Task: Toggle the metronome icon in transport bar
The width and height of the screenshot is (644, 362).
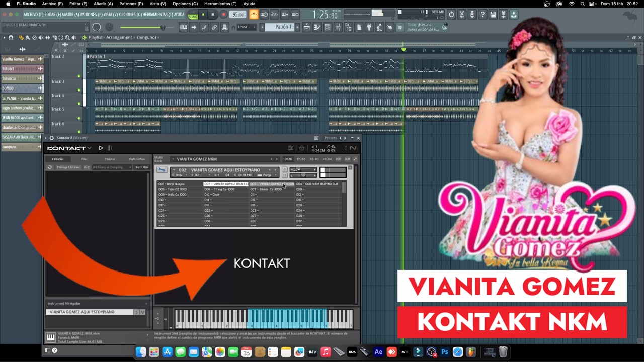Action: click(x=254, y=15)
